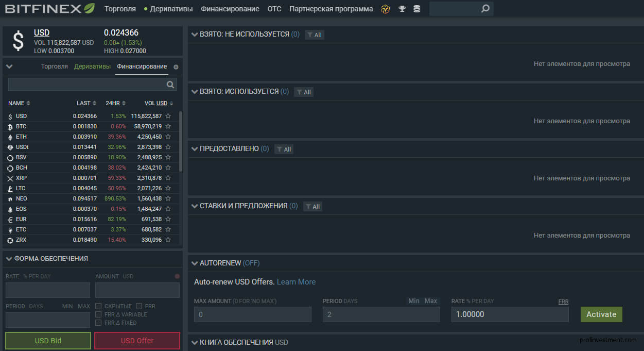Viewport: 644px width, 351px height.
Task: Activate auto-renew with Activate button
Action: click(601, 314)
